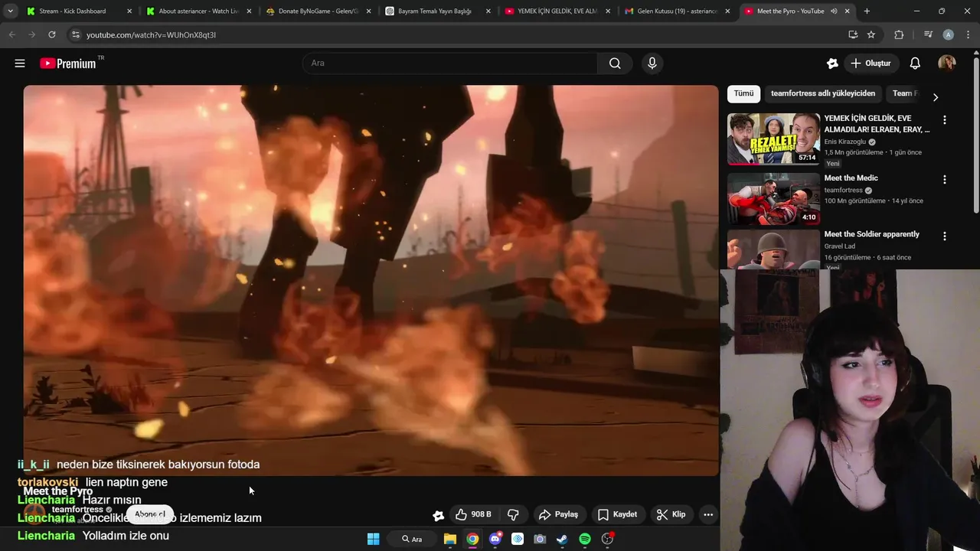Open options menu for YEMEK İÇİN GELDİK video
This screenshot has height=551, width=980.
coord(944,120)
